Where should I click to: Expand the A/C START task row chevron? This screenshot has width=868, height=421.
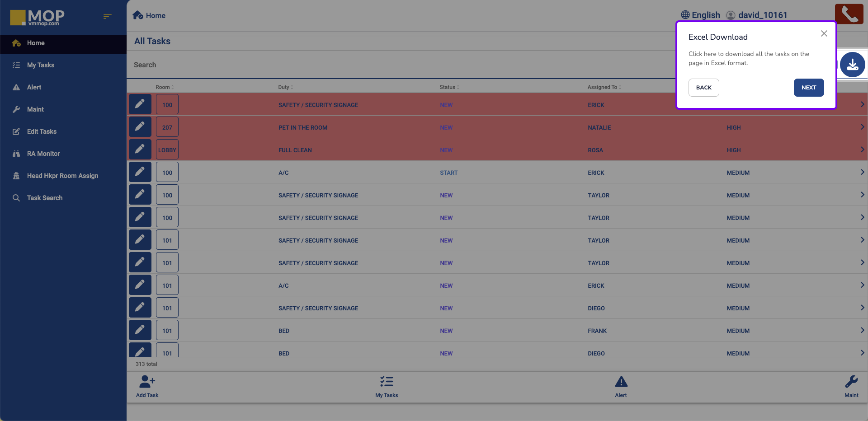pos(862,172)
